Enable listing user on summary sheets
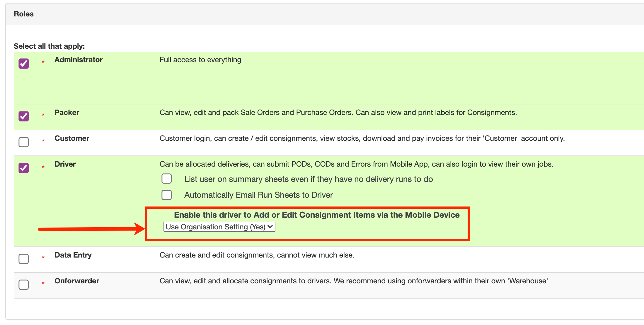This screenshot has width=644, height=325. [x=166, y=179]
